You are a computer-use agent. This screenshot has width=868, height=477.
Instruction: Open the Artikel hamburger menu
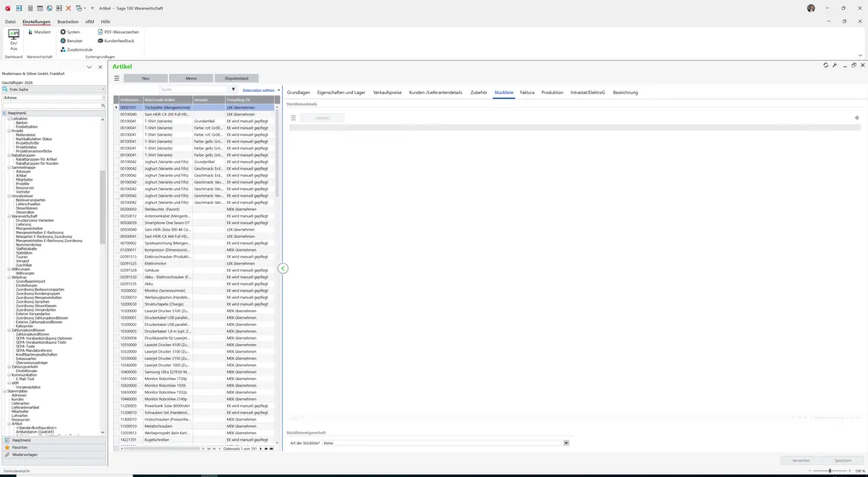click(116, 78)
